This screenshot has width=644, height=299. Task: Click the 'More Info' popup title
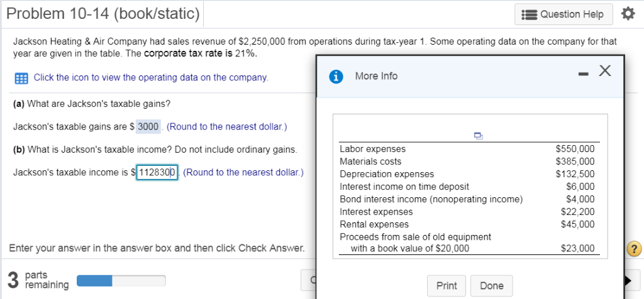[376, 76]
